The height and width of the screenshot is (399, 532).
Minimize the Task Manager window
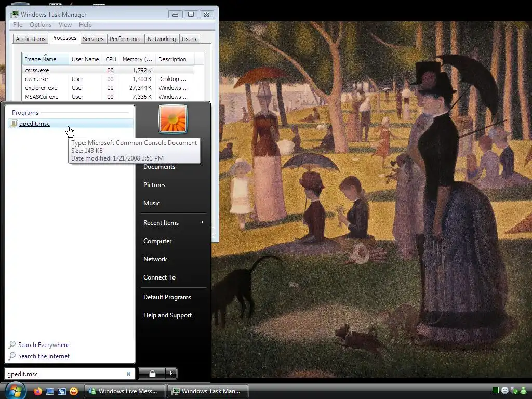coord(175,14)
